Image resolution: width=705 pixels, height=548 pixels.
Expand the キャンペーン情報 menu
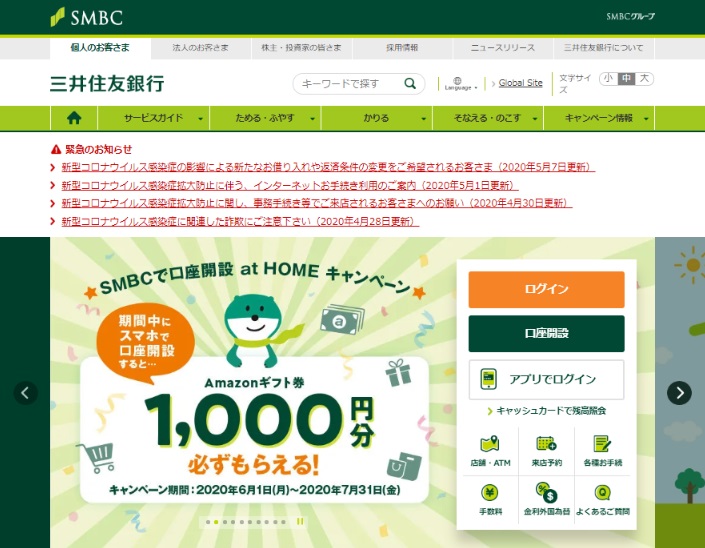(599, 118)
